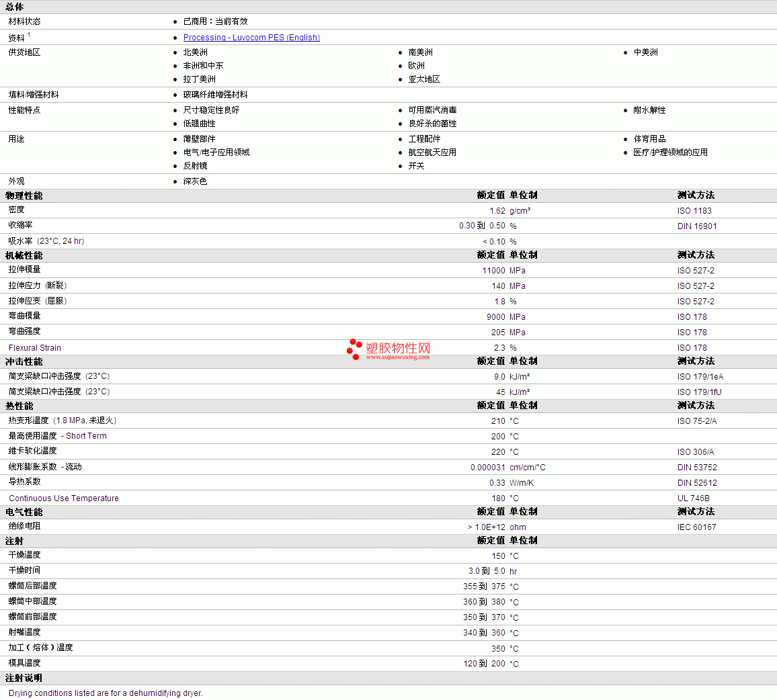The image size is (777, 700).
Task: Click the IEC 60167 test method
Action: pyautogui.click(x=696, y=527)
